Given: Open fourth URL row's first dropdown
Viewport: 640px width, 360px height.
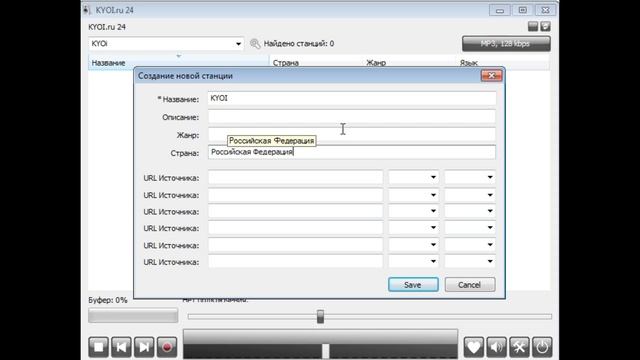Looking at the screenshot, I should (433, 228).
